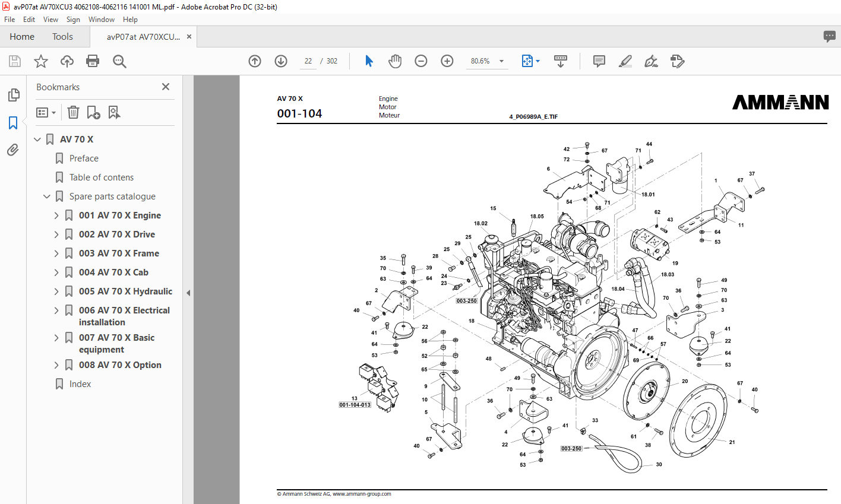This screenshot has height=504, width=841.
Task: Expand the 005 AV 70 X Hydraulic bookmark
Action: [56, 291]
